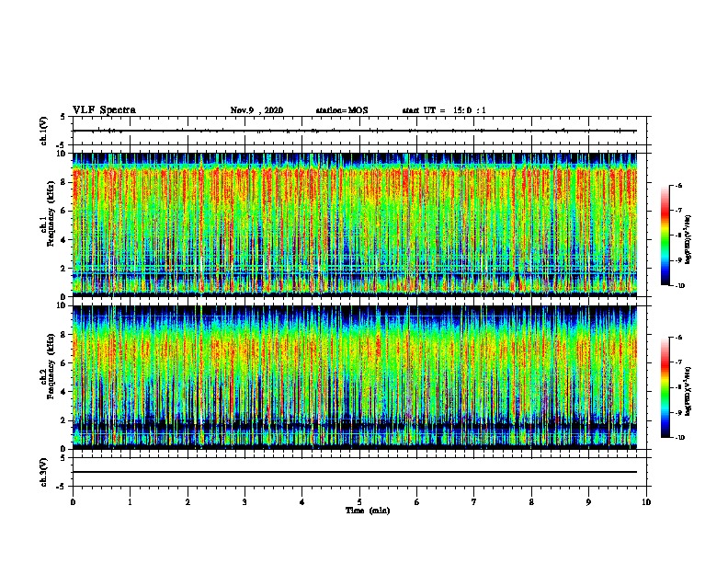This screenshot has width=728, height=563.
Task: Select the ch.2 "Frequency (kHz)" axis title
Action: (51, 366)
